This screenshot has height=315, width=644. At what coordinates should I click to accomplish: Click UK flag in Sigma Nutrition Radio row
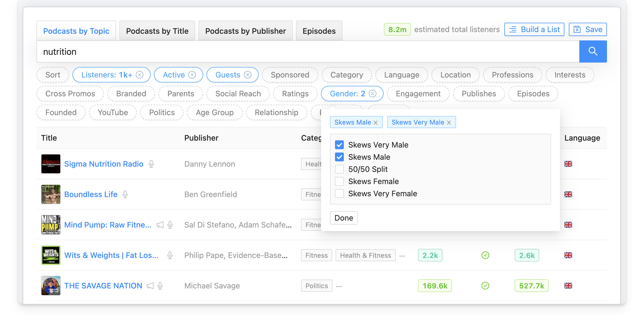pos(568,164)
